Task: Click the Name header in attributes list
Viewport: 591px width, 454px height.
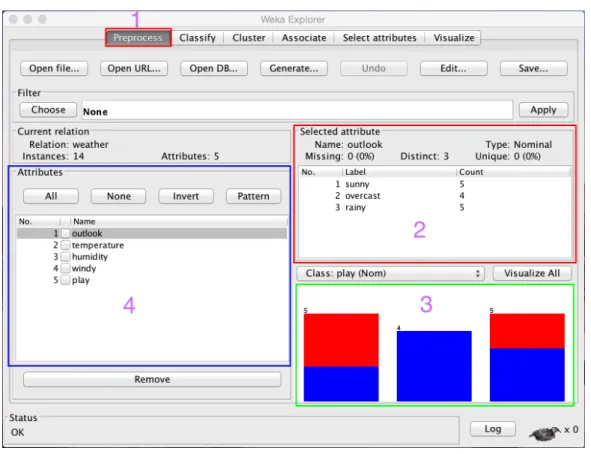Action: (179, 222)
